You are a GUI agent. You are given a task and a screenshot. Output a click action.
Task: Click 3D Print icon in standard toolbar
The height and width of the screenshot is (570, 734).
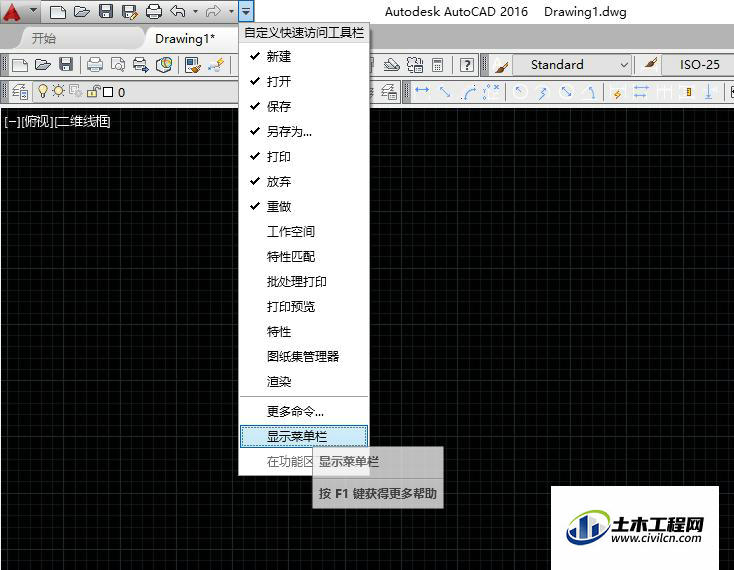coord(164,65)
